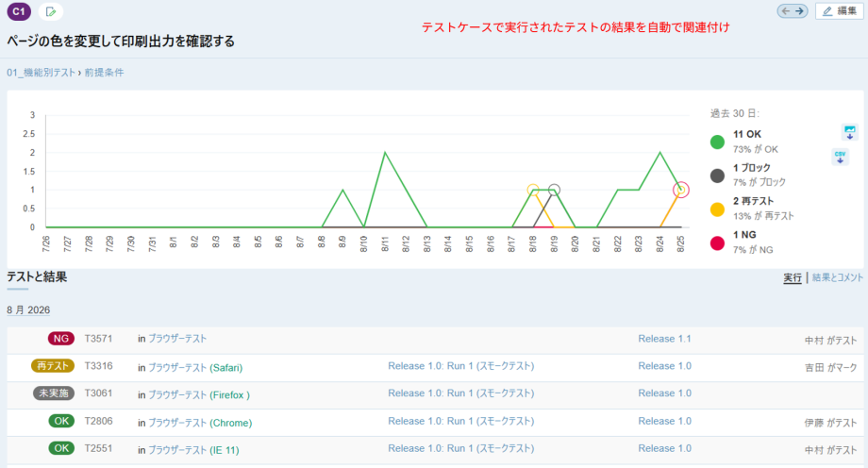The width and height of the screenshot is (868, 468).
Task: Click the 吉田 がマーク text
Action: click(x=830, y=368)
